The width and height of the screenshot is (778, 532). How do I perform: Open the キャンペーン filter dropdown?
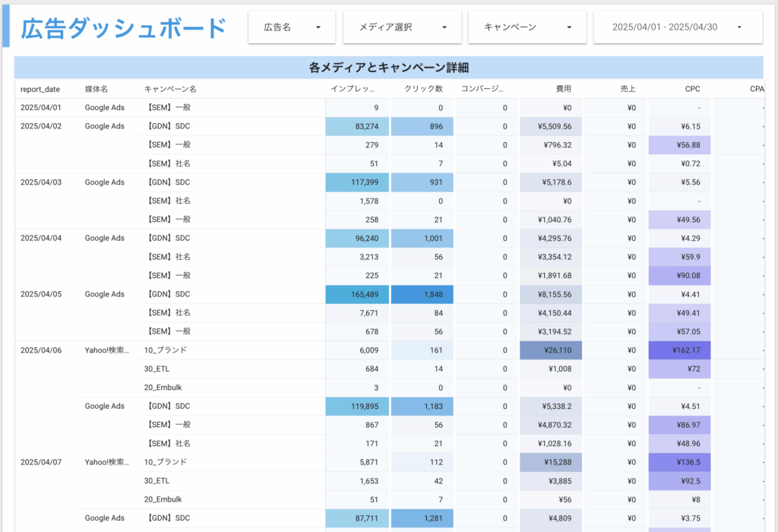(x=527, y=27)
